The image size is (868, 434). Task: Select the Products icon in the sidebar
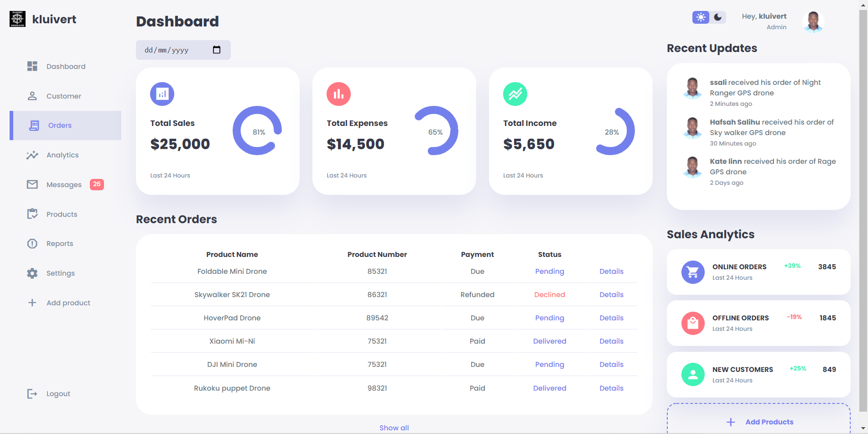(x=32, y=214)
